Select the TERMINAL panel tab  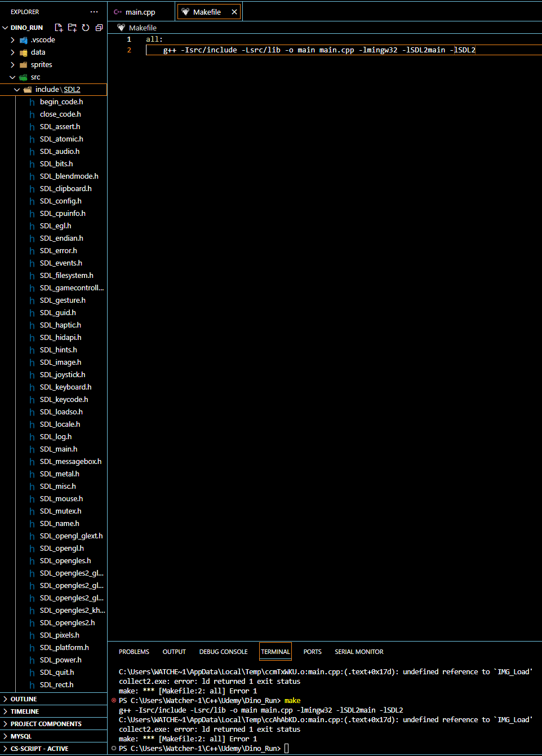pyautogui.click(x=276, y=652)
